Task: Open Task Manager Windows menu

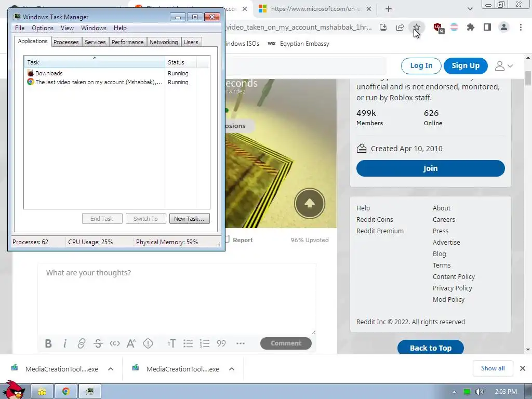Action: [x=94, y=28]
